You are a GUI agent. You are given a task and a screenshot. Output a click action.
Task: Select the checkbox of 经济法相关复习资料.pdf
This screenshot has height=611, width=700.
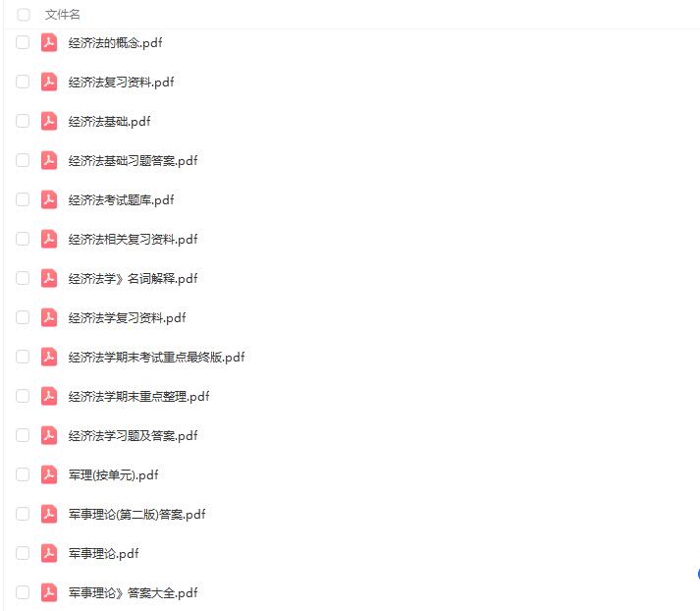(x=23, y=240)
